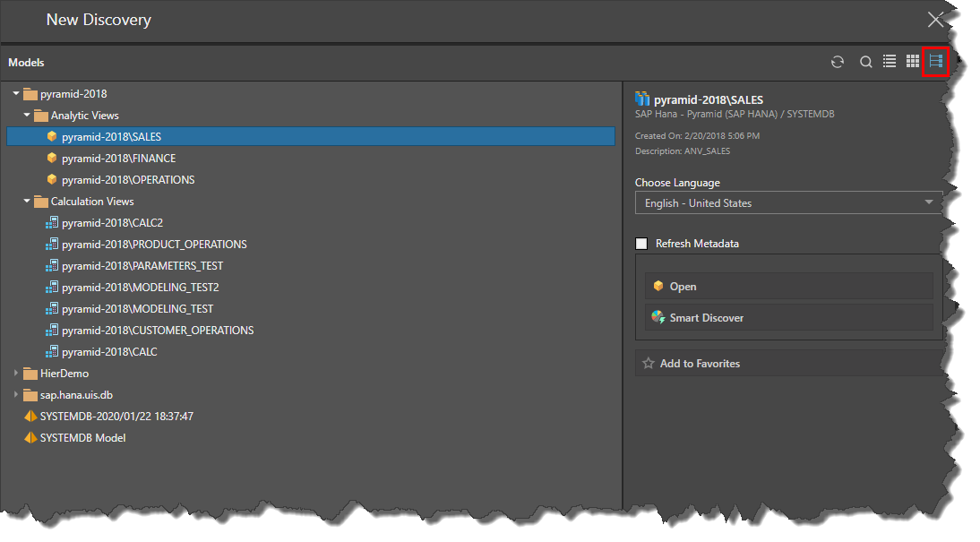Launch Smart Discover for SALES

click(x=789, y=317)
